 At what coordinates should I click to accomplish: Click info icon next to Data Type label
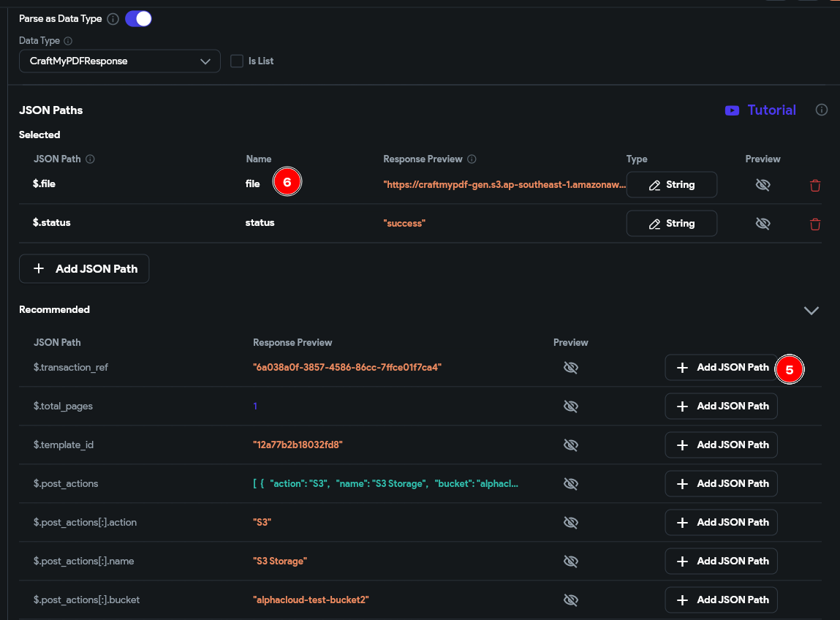tap(68, 42)
